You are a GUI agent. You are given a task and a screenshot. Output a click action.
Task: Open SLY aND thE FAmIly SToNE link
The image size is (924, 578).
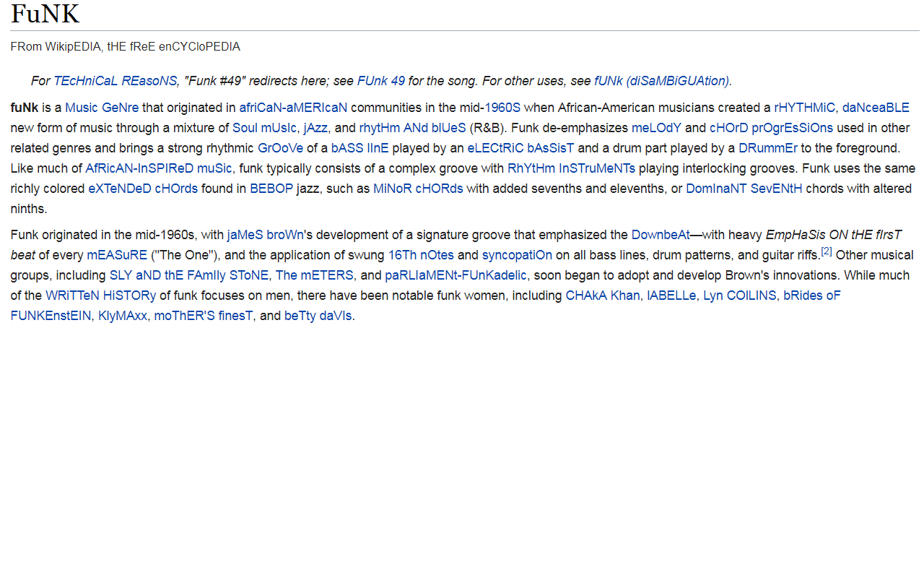(189, 275)
